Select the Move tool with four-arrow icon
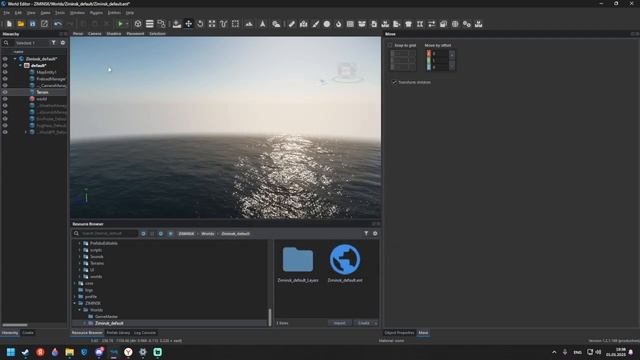Screen dimensions: 640x360 pos(188,24)
